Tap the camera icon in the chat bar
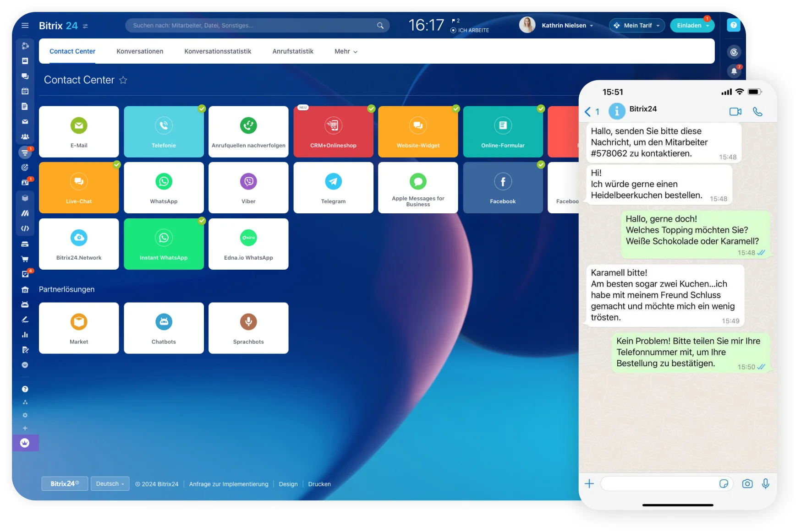The width and height of the screenshot is (801, 532). click(x=747, y=484)
